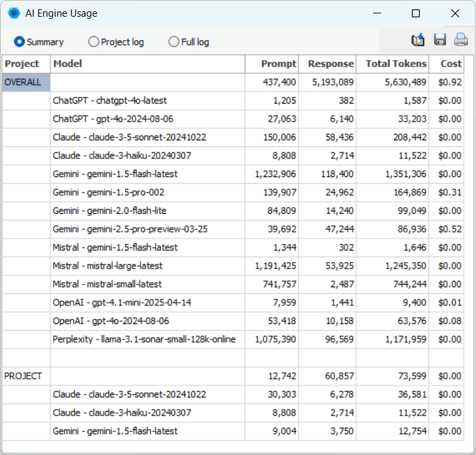Click the Model column header

click(x=148, y=63)
